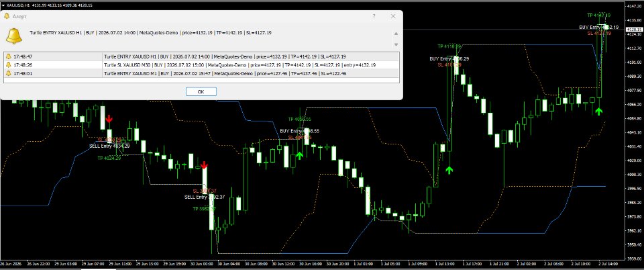
Task: Select the Turtle SL XAUUSD M30 row message
Action: (x=239, y=65)
